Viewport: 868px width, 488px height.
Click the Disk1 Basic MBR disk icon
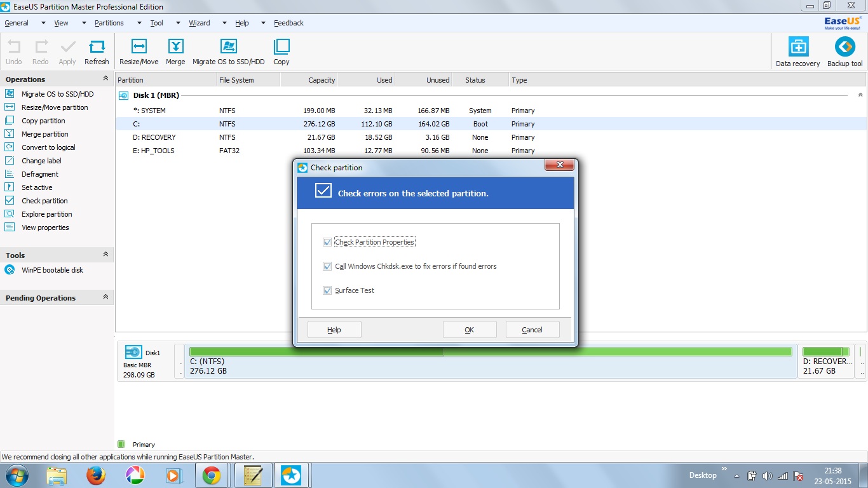[x=133, y=352]
